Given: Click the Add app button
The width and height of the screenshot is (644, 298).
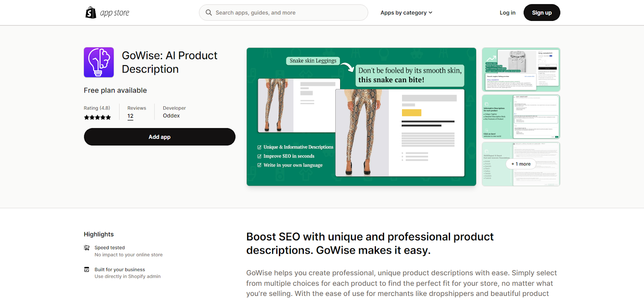Looking at the screenshot, I should [159, 137].
